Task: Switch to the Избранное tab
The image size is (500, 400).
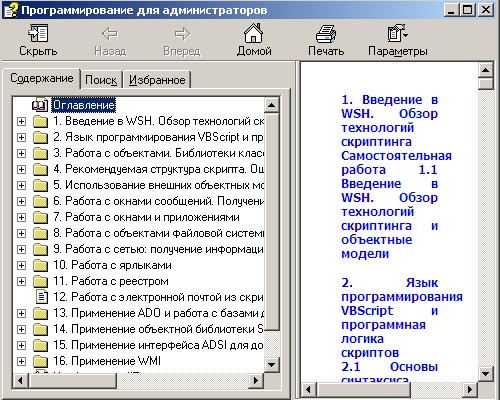Action: click(x=157, y=80)
